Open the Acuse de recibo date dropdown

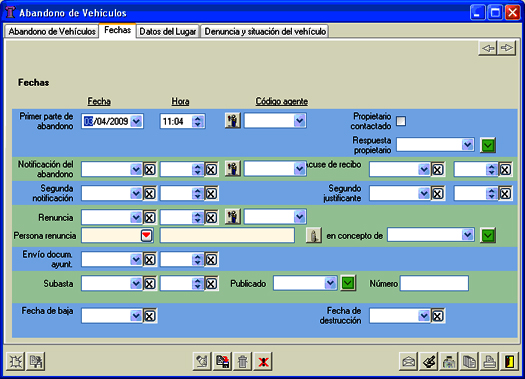pos(424,169)
